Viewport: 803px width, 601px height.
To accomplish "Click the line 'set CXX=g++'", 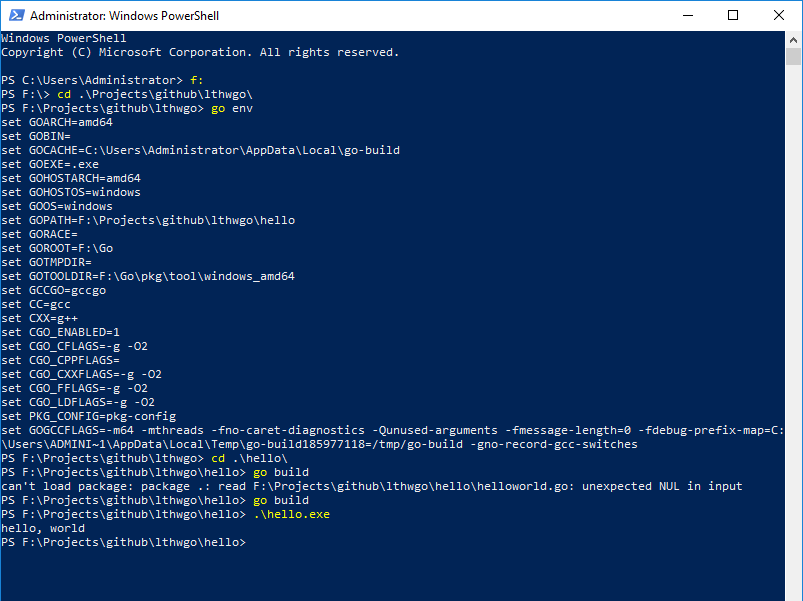I will coord(39,318).
